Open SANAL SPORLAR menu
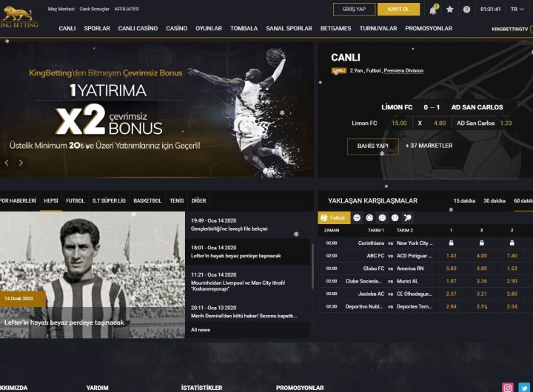Image resolution: width=533 pixels, height=392 pixels. click(289, 29)
